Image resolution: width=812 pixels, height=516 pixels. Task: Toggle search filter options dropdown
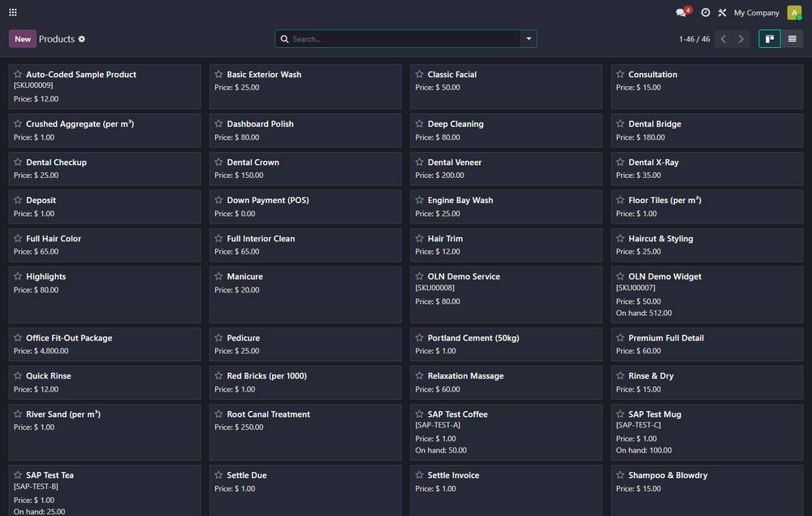click(529, 39)
